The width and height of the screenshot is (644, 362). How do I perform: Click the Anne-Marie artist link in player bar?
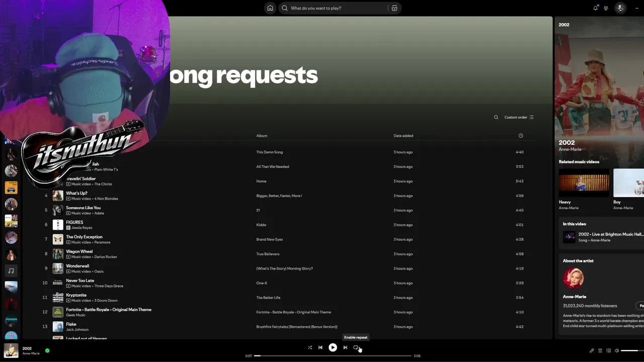click(x=31, y=353)
